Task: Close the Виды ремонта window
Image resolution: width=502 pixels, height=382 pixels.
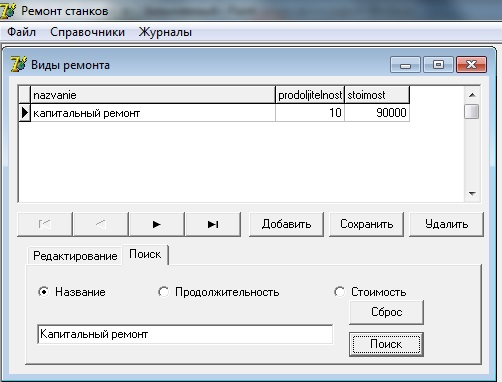Action: coord(471,65)
